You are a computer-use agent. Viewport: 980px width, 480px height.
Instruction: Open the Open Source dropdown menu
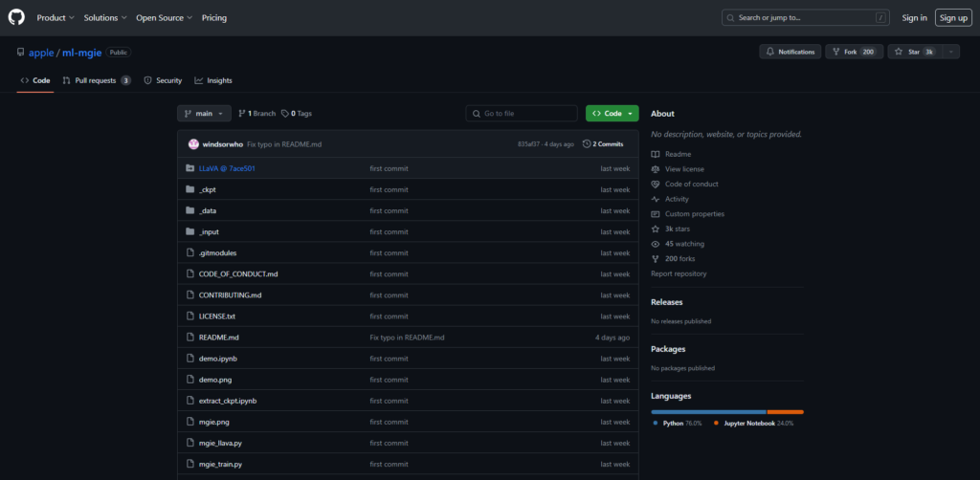165,18
